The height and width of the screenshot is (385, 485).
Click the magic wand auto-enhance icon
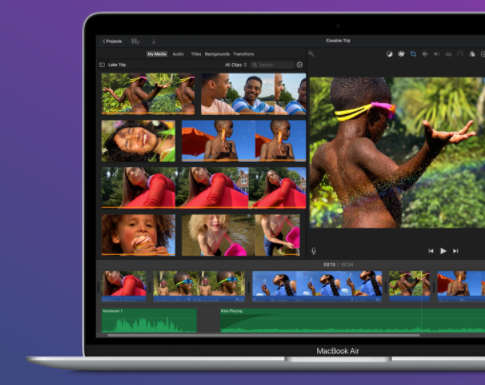(311, 54)
